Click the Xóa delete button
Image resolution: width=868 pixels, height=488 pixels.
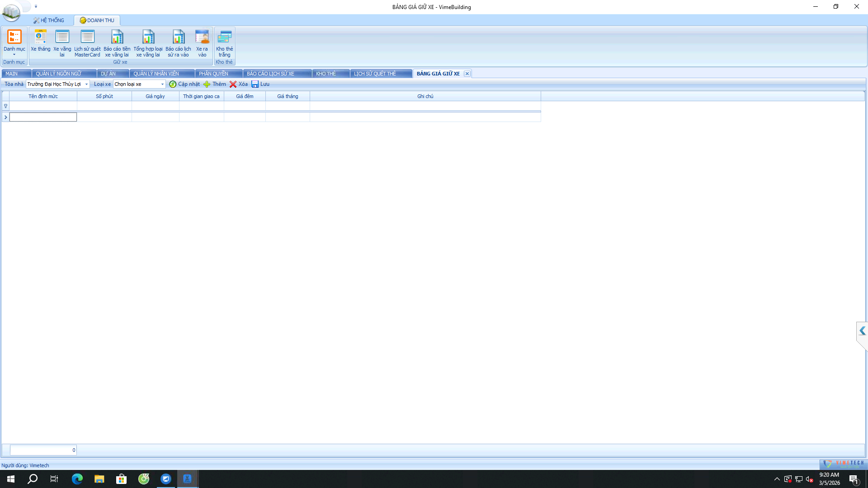tap(238, 84)
